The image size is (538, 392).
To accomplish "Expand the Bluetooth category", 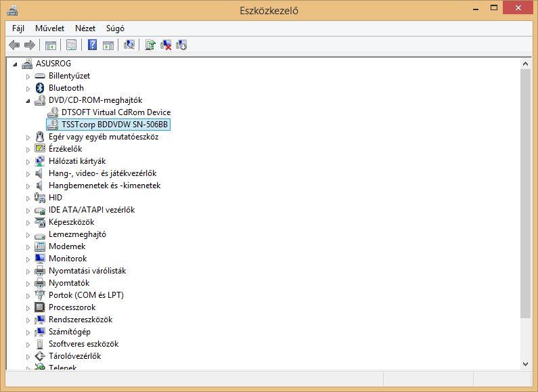I will pyautogui.click(x=28, y=89).
